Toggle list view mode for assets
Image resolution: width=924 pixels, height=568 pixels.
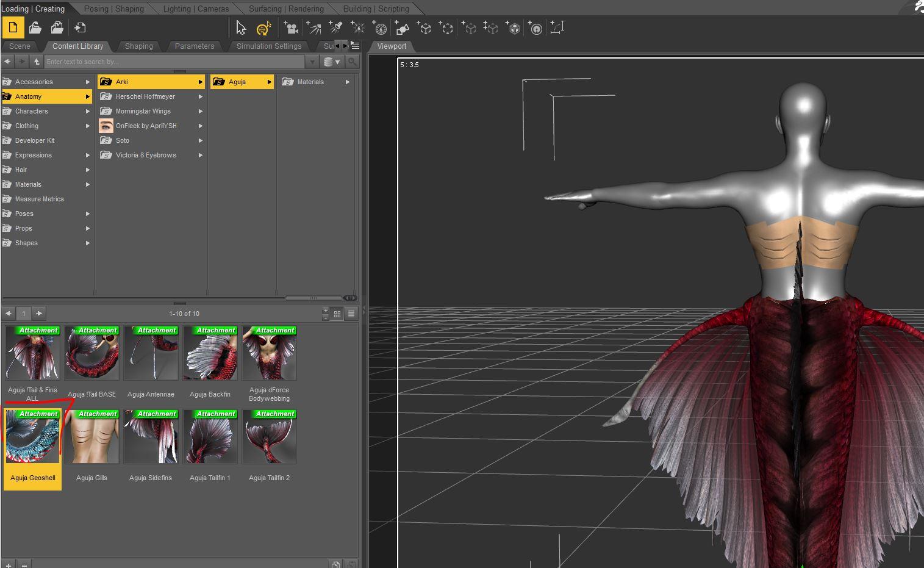[351, 314]
